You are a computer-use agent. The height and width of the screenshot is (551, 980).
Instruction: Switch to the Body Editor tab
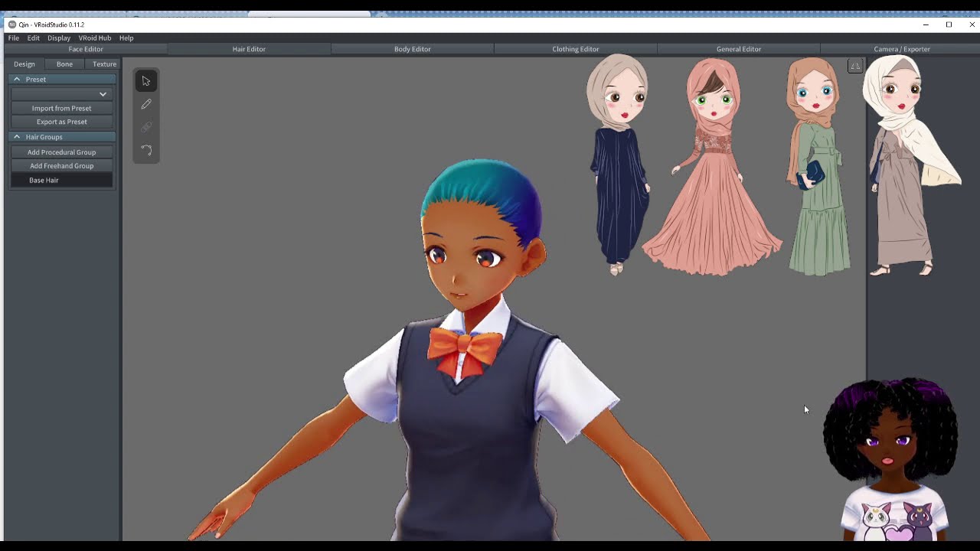(412, 49)
